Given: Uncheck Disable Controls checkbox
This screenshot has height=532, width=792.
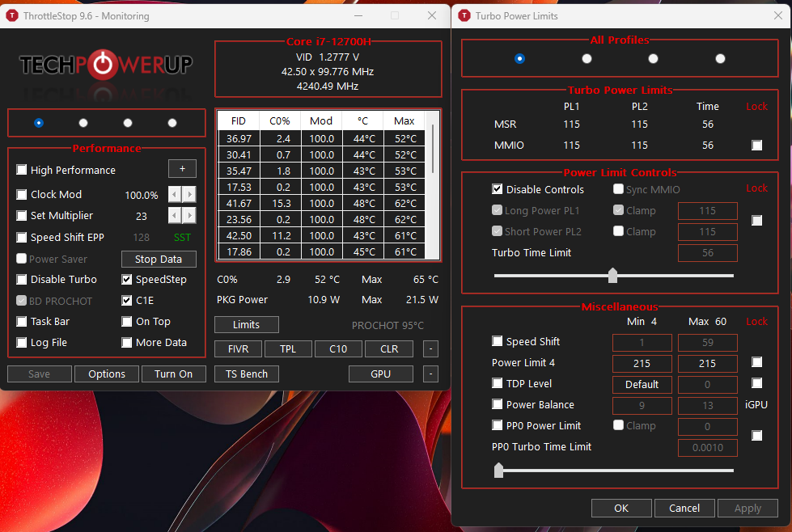Looking at the screenshot, I should tap(497, 189).
